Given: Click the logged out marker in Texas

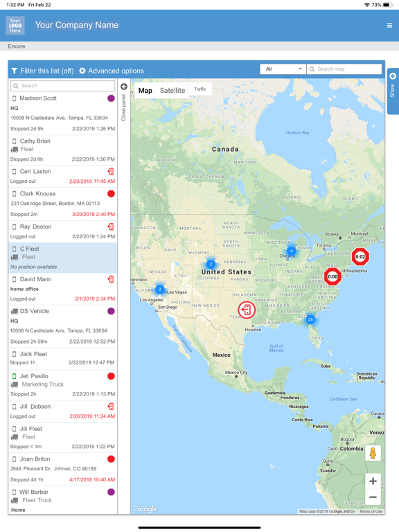Looking at the screenshot, I should point(247,310).
